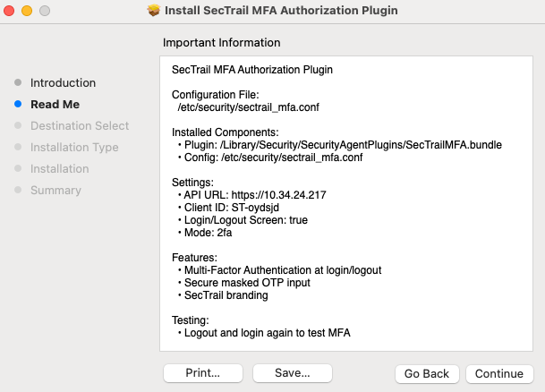Select the Destination Select step

[x=80, y=125]
